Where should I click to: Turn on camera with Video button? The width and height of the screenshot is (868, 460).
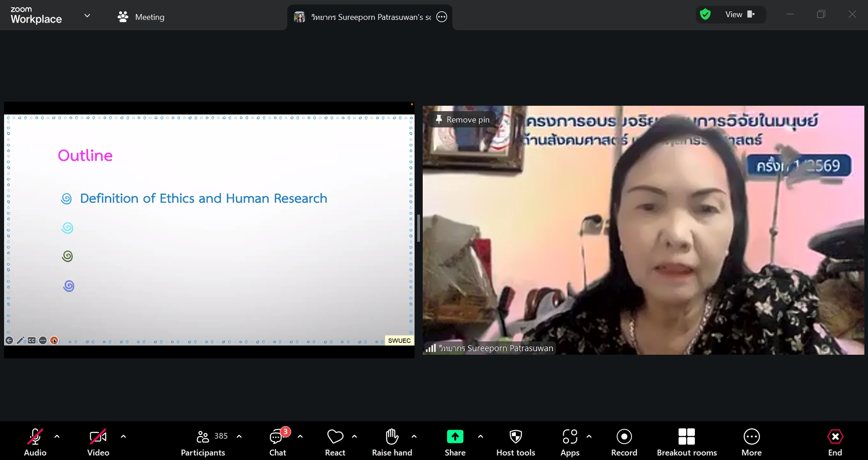[x=98, y=442]
